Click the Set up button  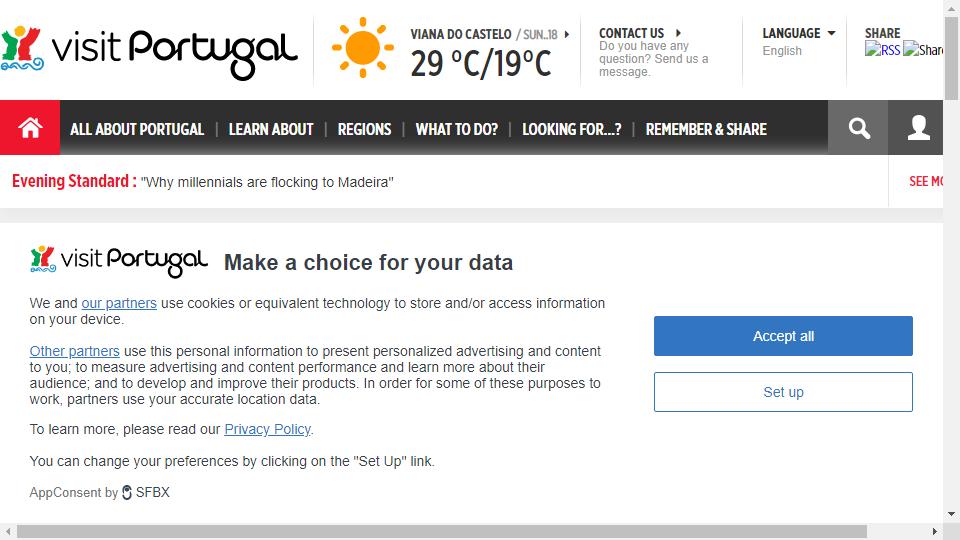[x=783, y=392]
